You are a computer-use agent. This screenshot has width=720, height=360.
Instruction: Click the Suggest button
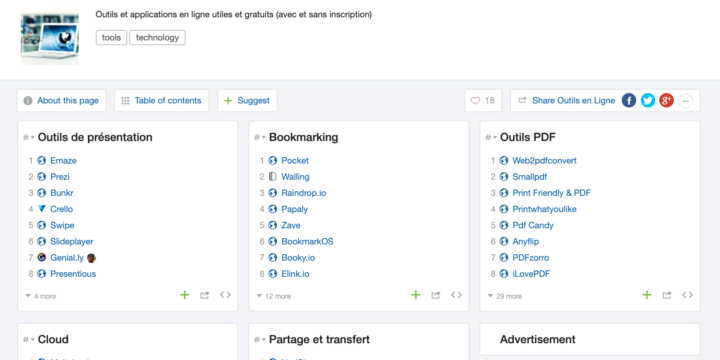247,101
